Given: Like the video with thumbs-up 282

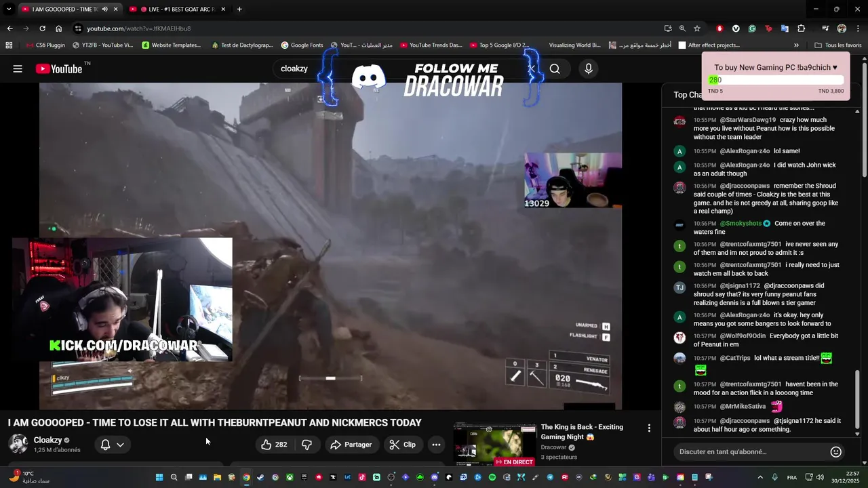Looking at the screenshot, I should [274, 445].
